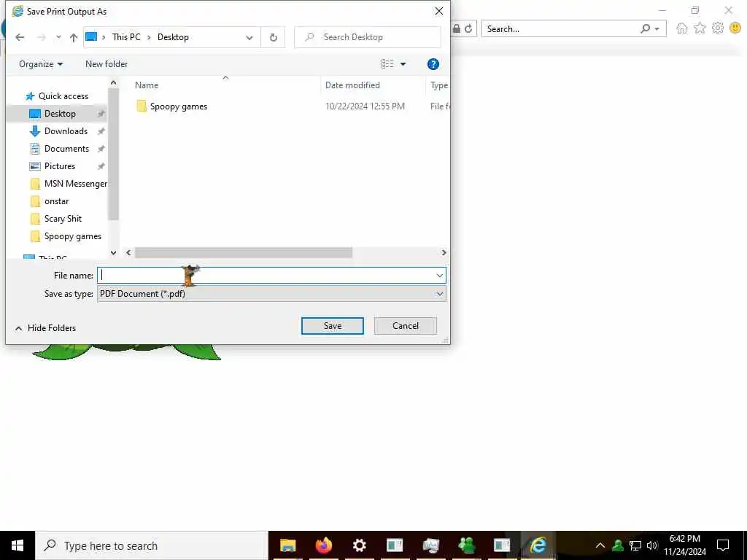The image size is (747, 560).
Task: Change view layout icon
Action: tap(387, 64)
